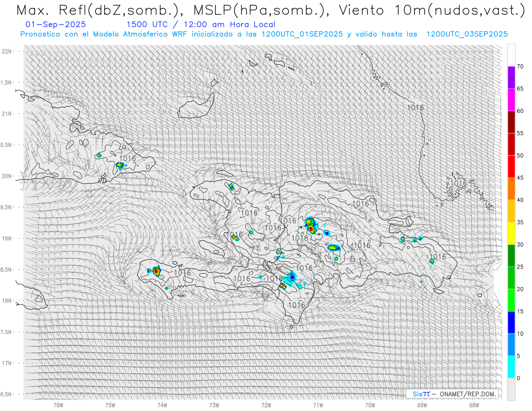Click the '21N' latitude axis label

(7, 114)
